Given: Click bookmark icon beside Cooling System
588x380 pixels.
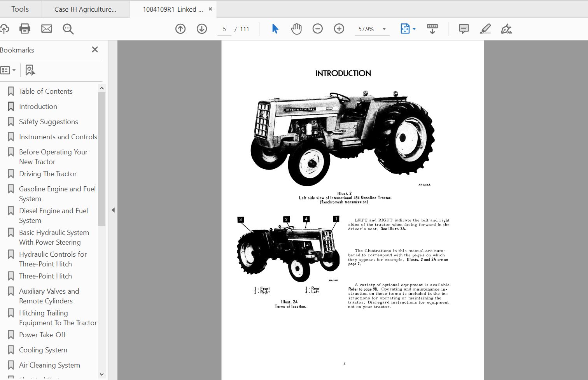Looking at the screenshot, I should pyautogui.click(x=11, y=350).
